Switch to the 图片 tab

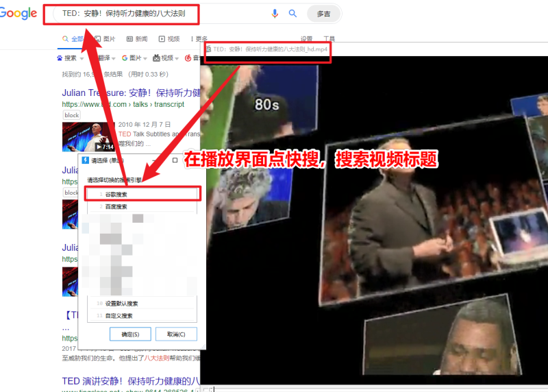click(x=105, y=39)
